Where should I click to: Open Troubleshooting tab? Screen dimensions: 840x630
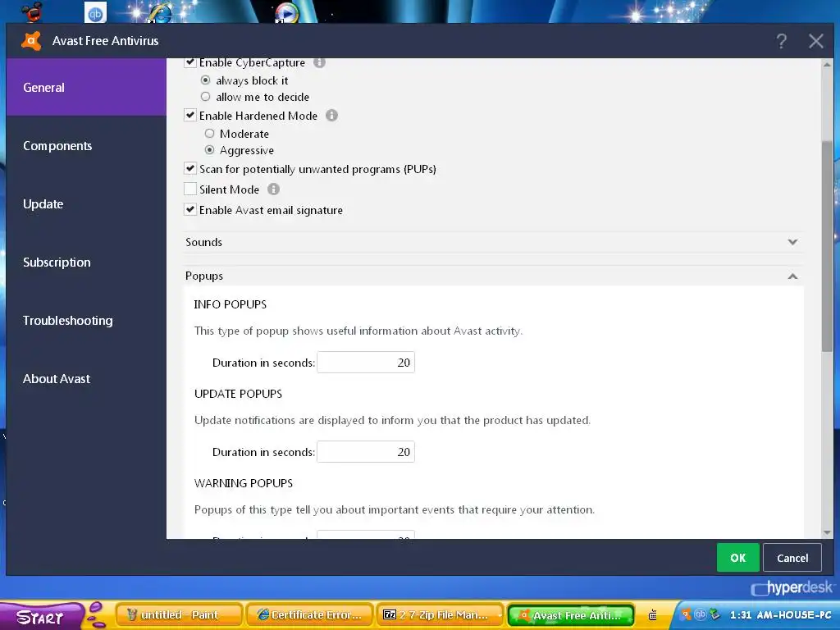point(86,321)
